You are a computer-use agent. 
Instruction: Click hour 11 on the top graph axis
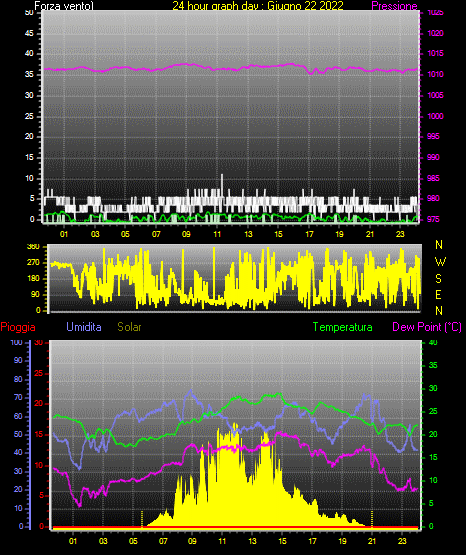pos(217,234)
